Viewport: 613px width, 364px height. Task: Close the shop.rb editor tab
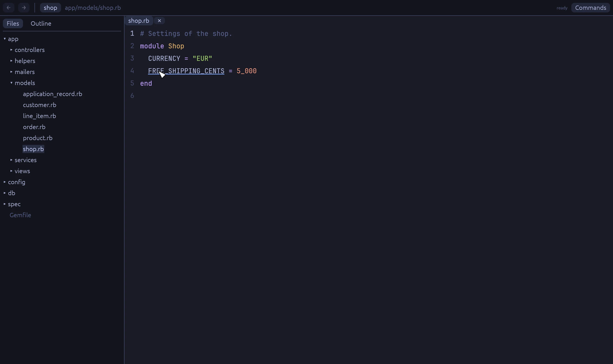pyautogui.click(x=159, y=21)
